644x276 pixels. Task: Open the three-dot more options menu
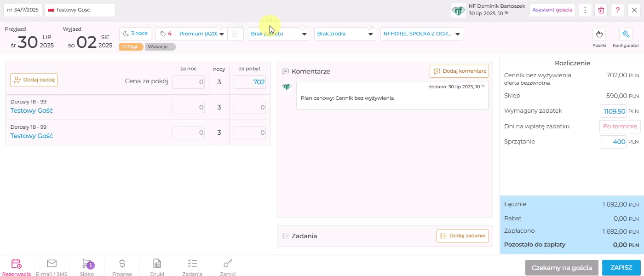tap(585, 10)
